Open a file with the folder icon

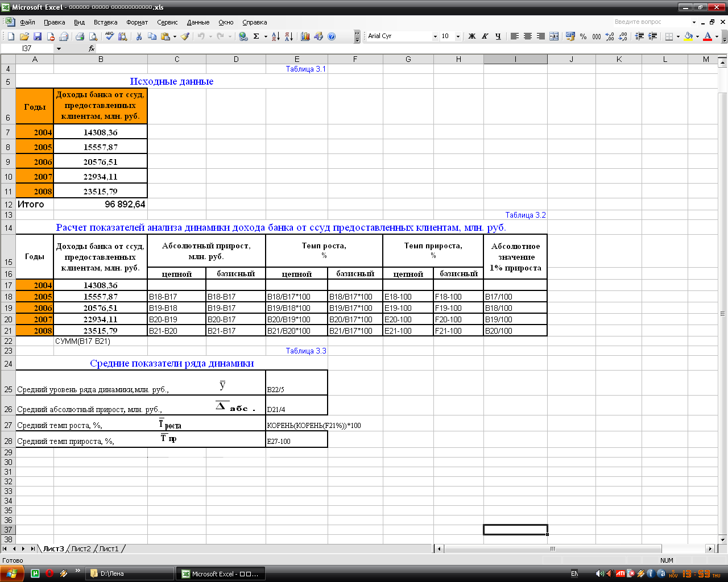coord(24,36)
